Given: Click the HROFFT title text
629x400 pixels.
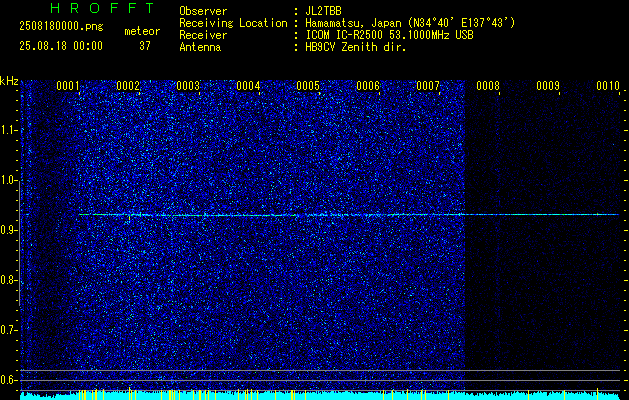Looking at the screenshot, I should click(103, 8).
